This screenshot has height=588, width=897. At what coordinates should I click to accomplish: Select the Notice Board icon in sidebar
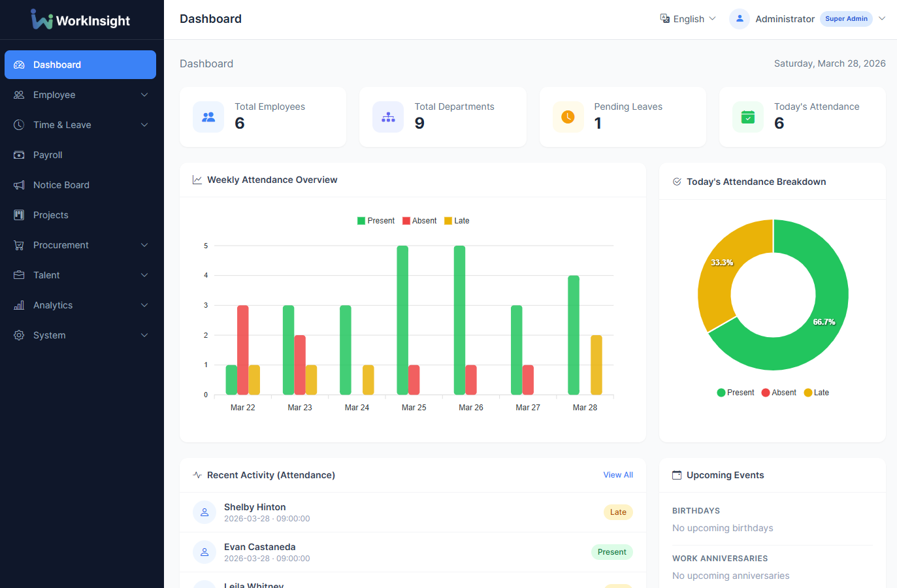point(20,185)
